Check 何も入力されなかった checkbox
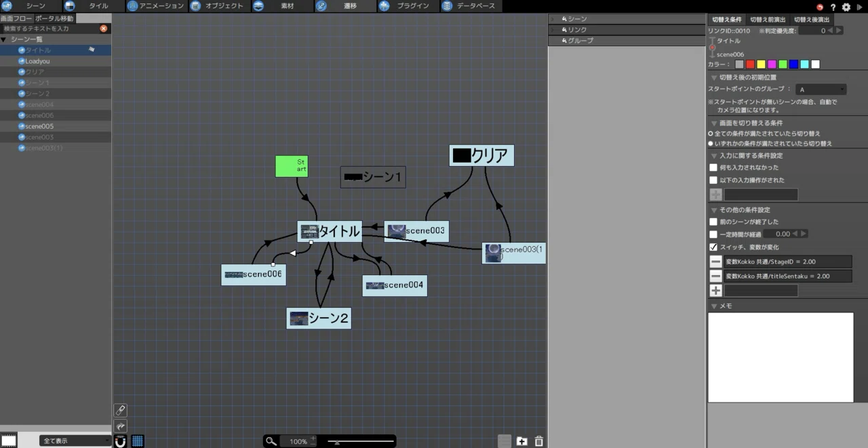 click(713, 167)
